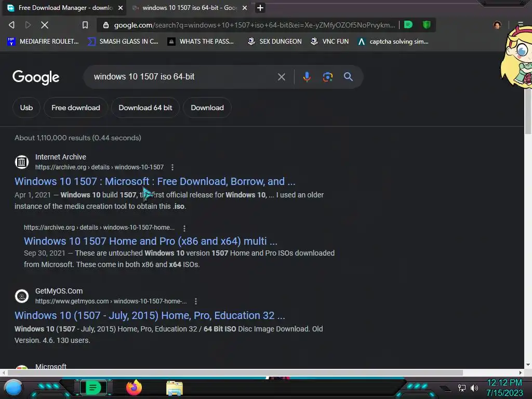The height and width of the screenshot is (399, 532).
Task: Open the network icon in system tray
Action: coord(461,388)
